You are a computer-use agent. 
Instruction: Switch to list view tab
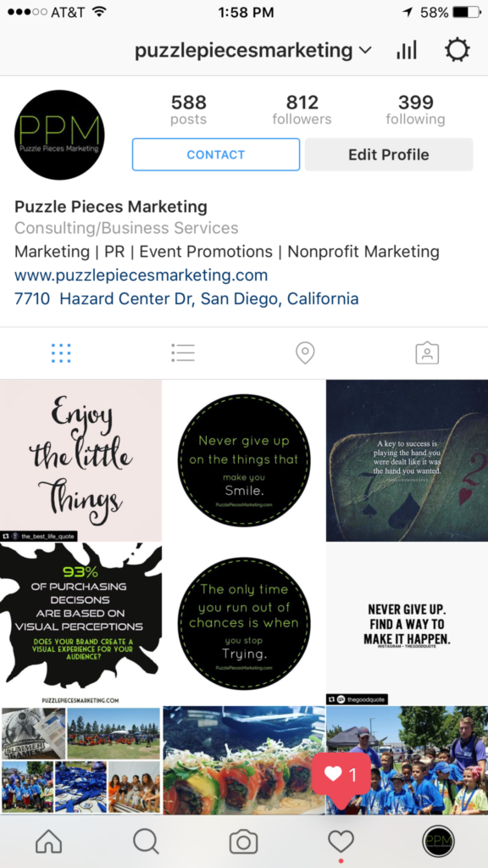(183, 353)
